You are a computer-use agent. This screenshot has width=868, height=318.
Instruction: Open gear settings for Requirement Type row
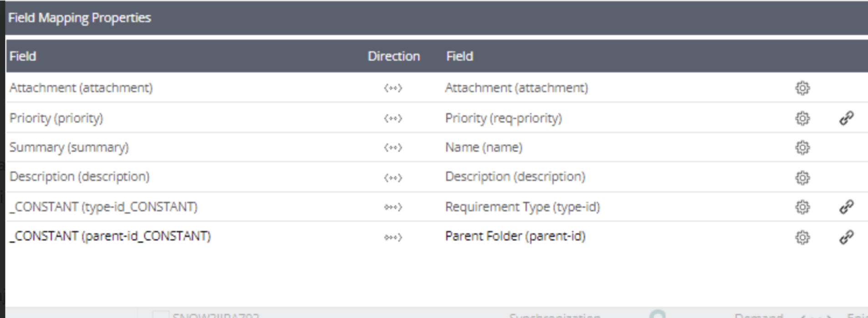[x=802, y=207]
